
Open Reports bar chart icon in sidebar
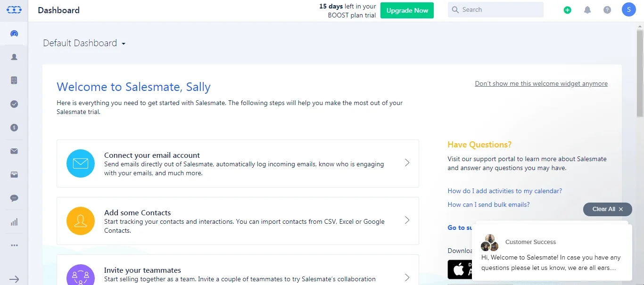coord(14,222)
